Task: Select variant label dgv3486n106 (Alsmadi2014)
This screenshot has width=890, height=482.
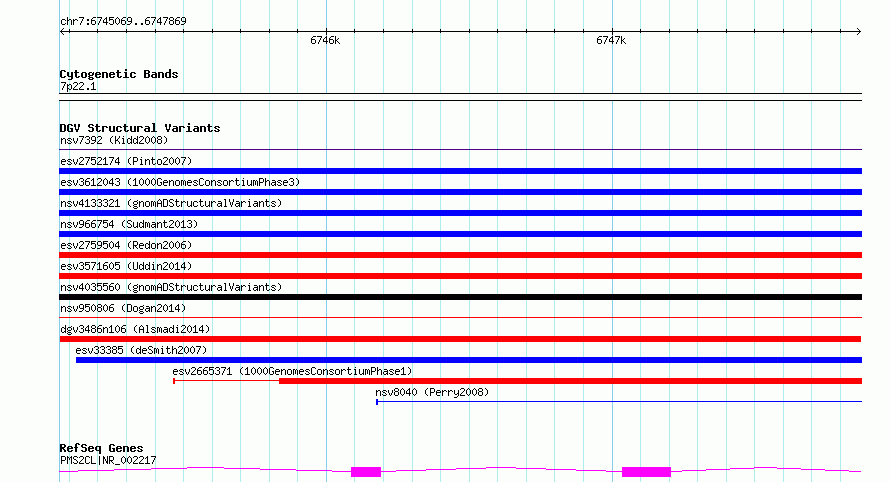Action: 135,329
